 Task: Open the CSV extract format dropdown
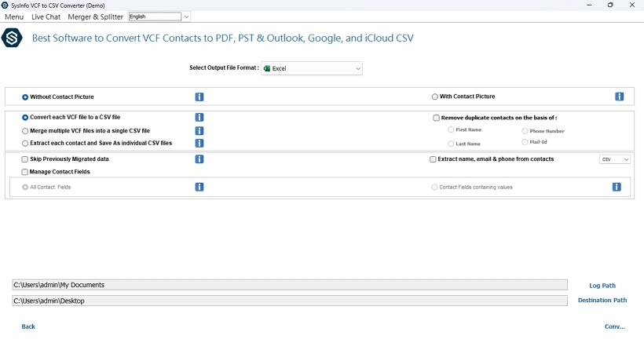pyautogui.click(x=614, y=159)
